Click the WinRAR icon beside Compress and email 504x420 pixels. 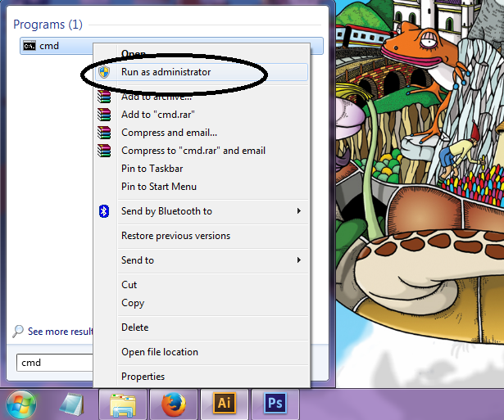pyautogui.click(x=104, y=133)
